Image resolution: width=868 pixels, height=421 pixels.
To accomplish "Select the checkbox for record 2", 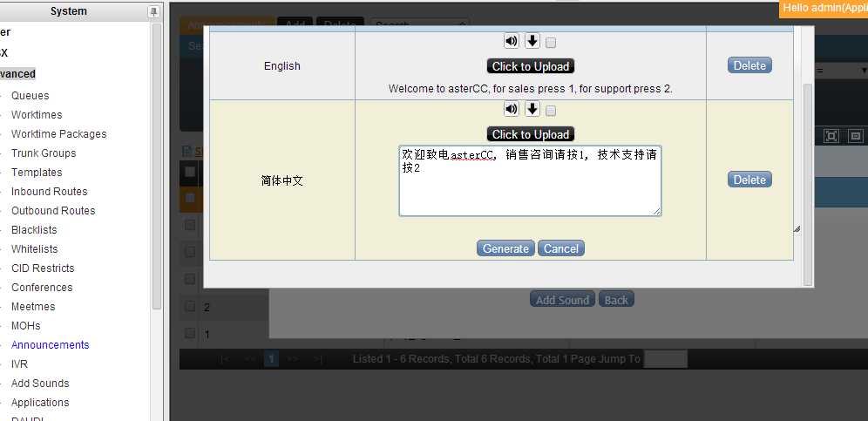I will [x=189, y=307].
